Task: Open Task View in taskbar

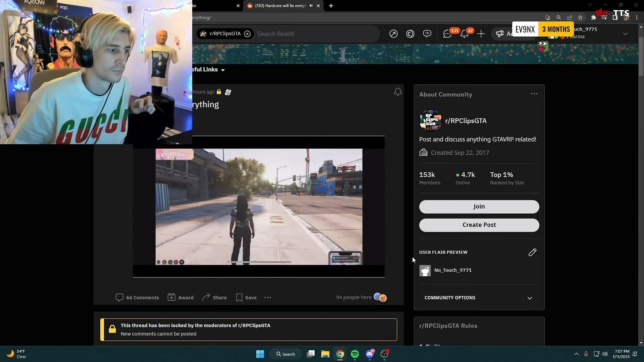Action: [311, 354]
